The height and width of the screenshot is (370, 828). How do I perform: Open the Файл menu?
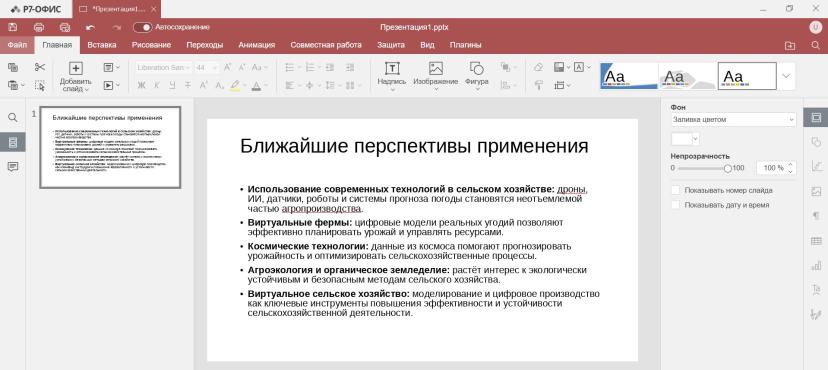point(17,45)
